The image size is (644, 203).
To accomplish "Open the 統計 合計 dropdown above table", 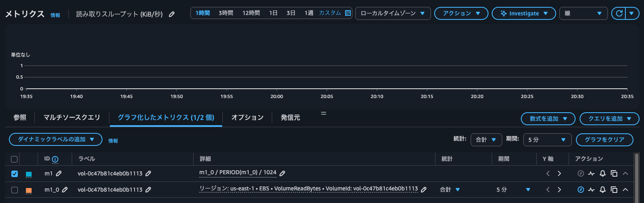I will coord(486,140).
